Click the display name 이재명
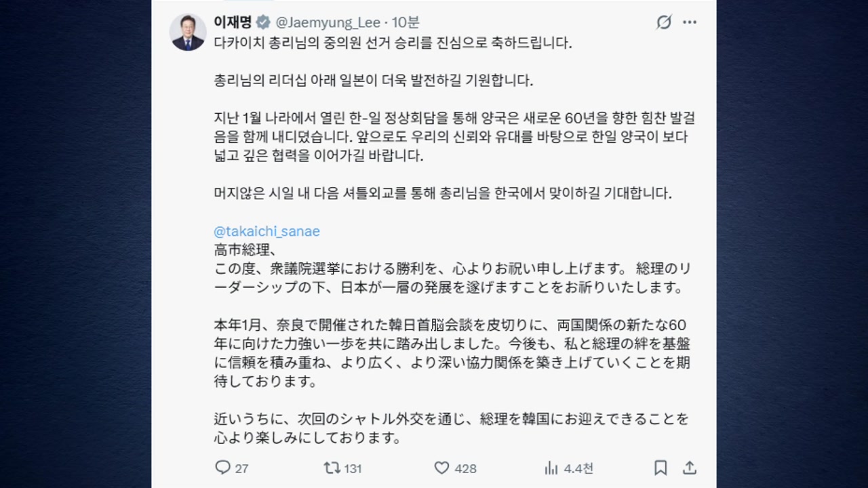Viewport: 868px width, 488px height. [233, 23]
